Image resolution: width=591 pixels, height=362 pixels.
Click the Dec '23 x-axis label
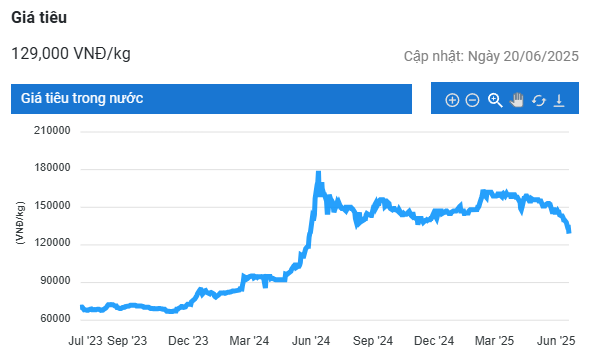(188, 341)
